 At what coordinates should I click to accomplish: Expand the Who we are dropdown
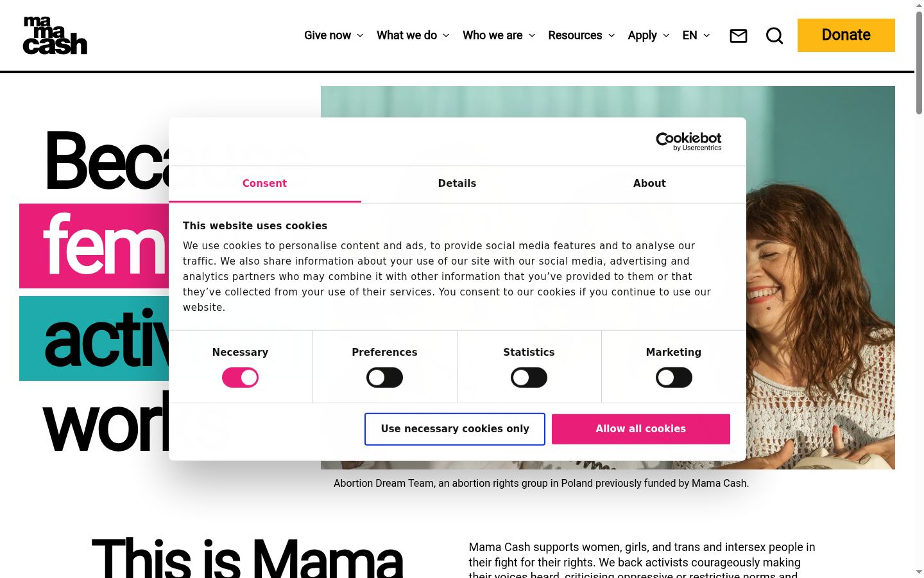tap(499, 35)
